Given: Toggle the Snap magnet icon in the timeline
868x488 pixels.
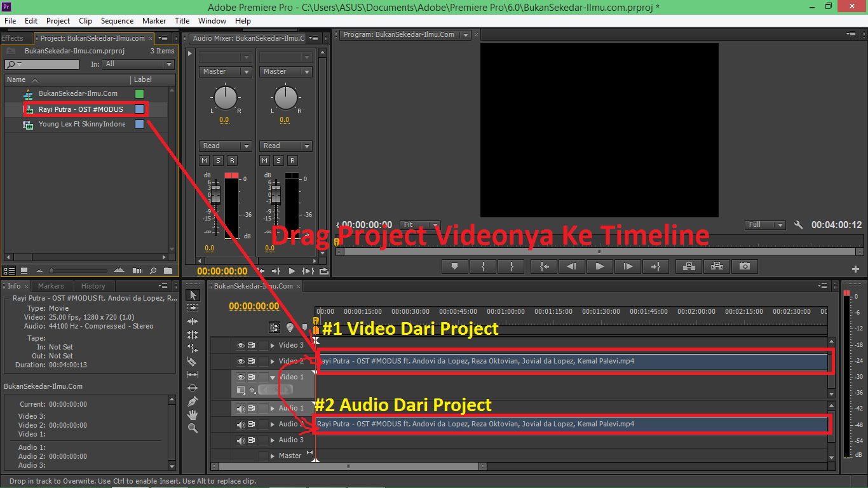Looking at the screenshot, I should [x=275, y=328].
